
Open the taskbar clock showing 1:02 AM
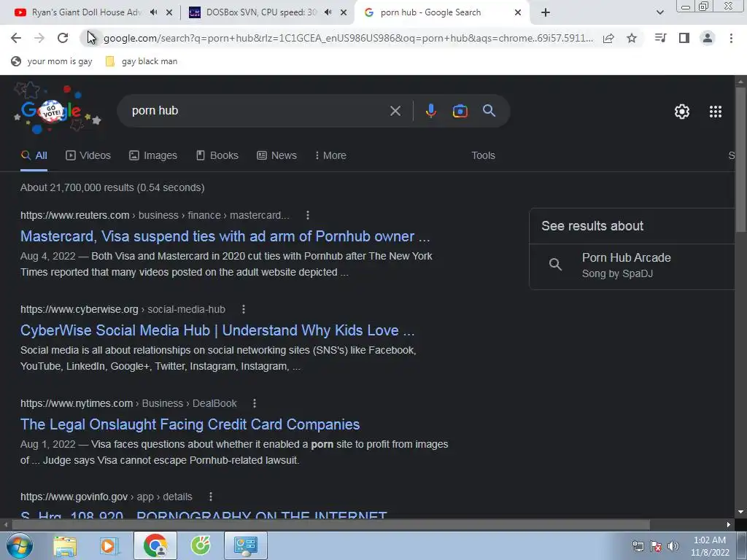pyautogui.click(x=710, y=546)
